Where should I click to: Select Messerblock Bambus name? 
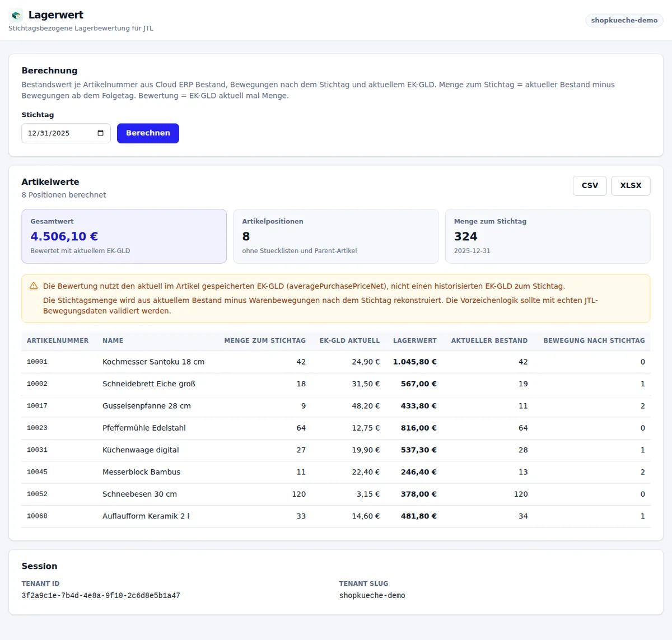(x=141, y=472)
